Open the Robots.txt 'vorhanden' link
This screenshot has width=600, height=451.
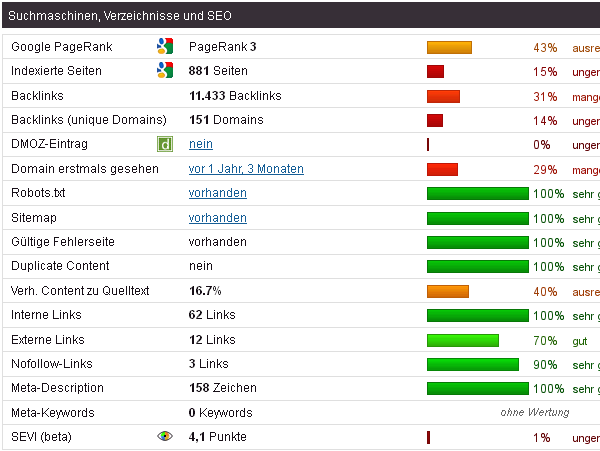pos(218,193)
